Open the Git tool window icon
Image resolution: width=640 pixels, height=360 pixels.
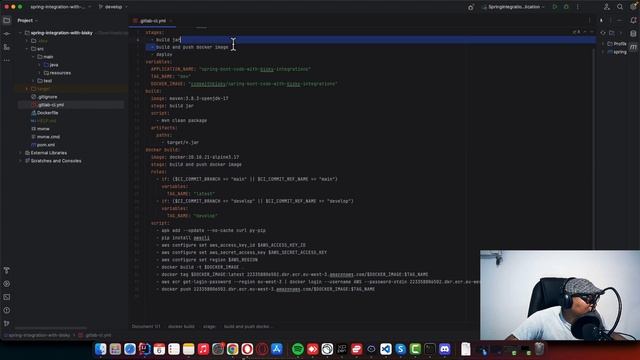pyautogui.click(x=7, y=323)
